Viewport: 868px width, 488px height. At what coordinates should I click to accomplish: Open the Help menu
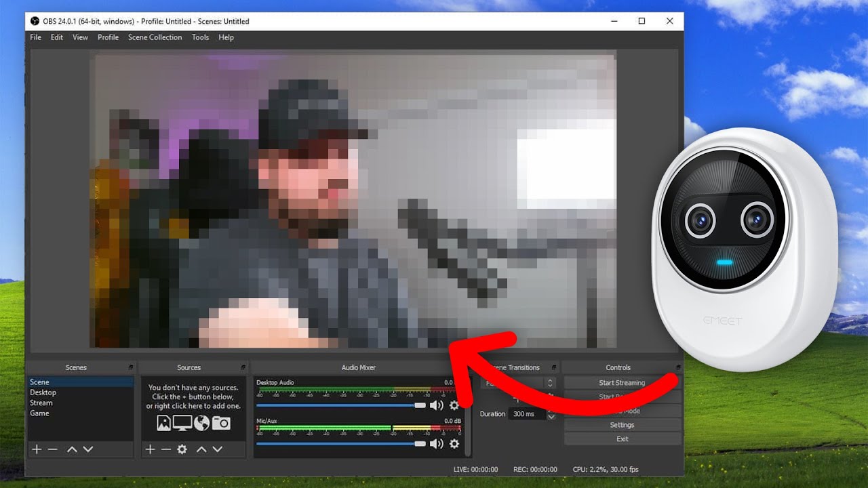[x=226, y=37]
